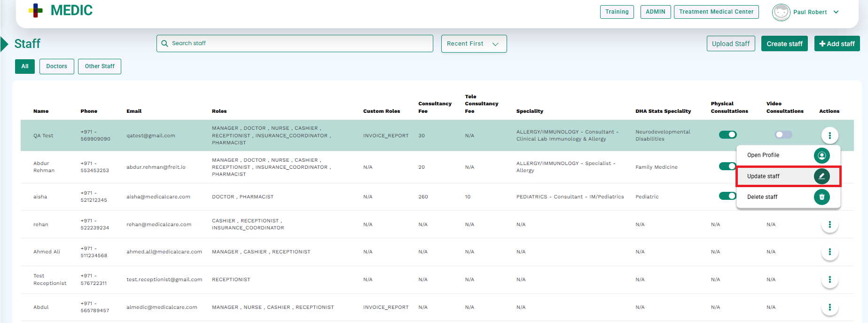
Task: Disable physical consultations for QA Test
Action: click(727, 135)
